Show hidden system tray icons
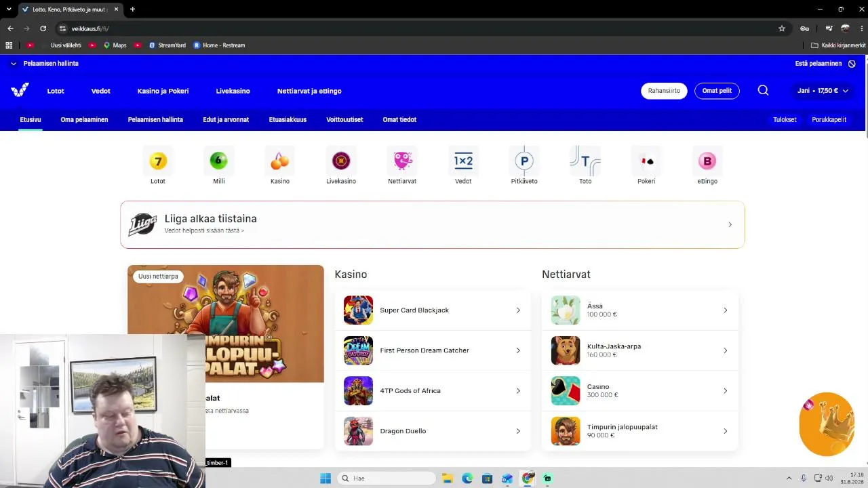 (x=789, y=479)
